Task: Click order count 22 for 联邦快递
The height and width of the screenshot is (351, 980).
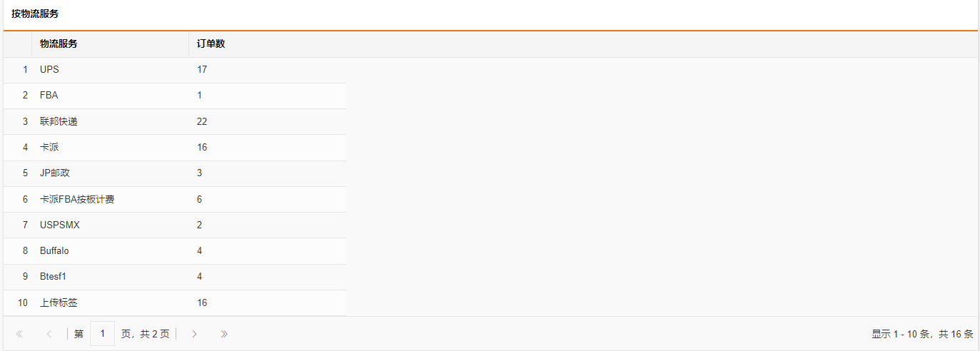Action: pyautogui.click(x=202, y=122)
